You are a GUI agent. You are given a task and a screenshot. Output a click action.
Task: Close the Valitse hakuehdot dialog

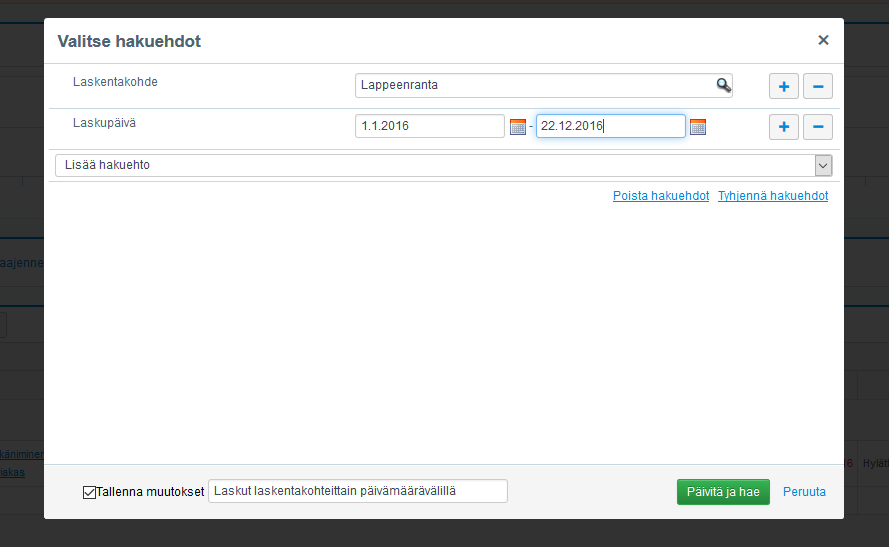pos(823,40)
